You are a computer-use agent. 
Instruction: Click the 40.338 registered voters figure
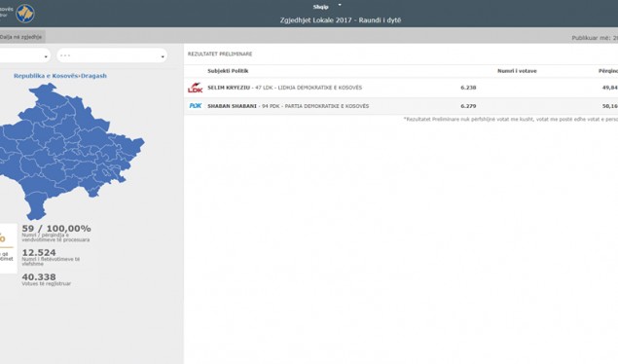39,277
